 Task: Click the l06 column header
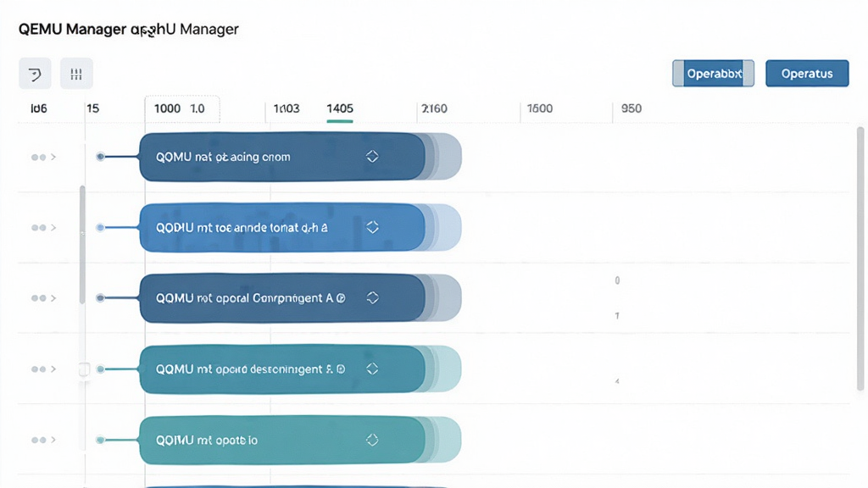pyautogui.click(x=39, y=108)
